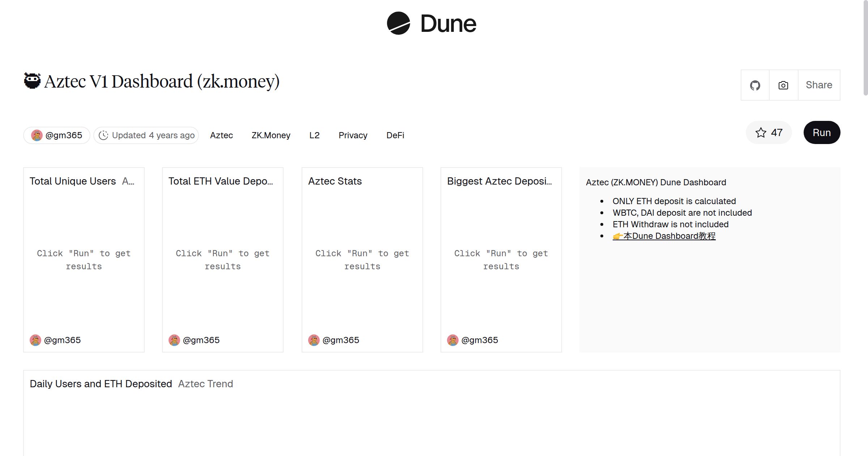Open the Dune Dashboard tutorial link
868x456 pixels.
[x=664, y=236]
